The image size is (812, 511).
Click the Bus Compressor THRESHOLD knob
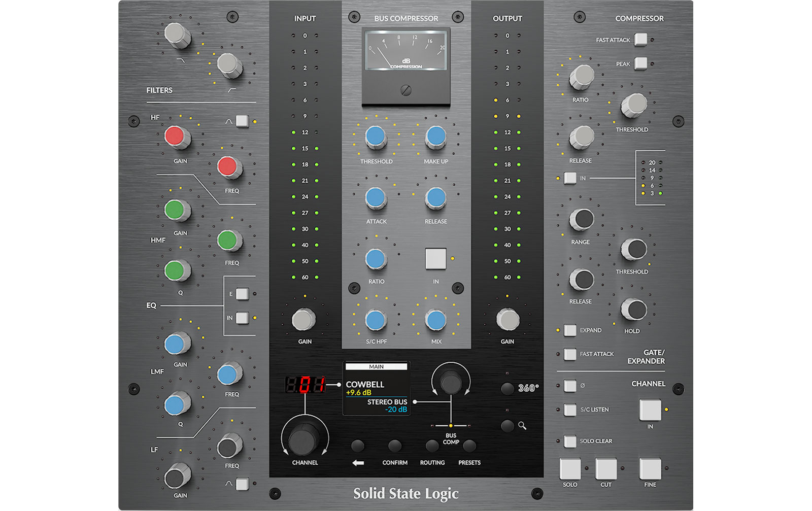[376, 137]
